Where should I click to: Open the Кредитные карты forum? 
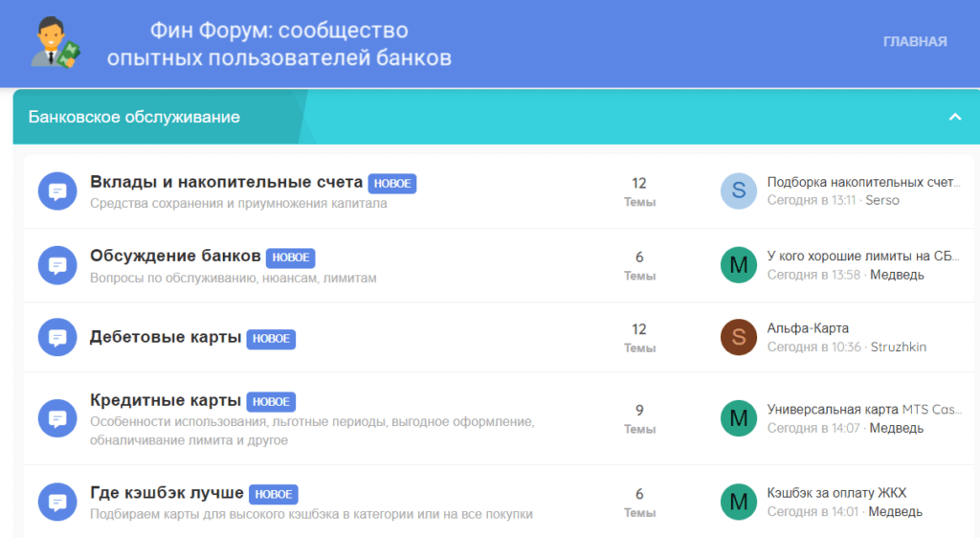click(166, 400)
